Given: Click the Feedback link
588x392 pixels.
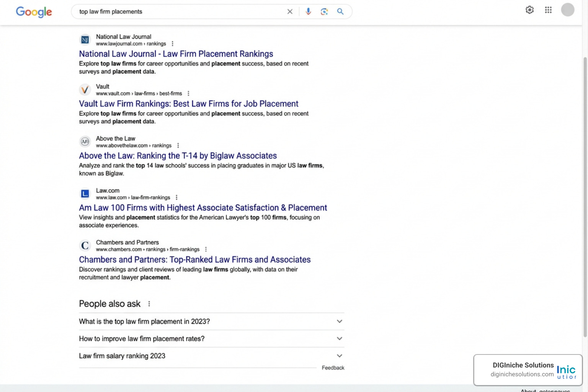Looking at the screenshot, I should [x=333, y=368].
